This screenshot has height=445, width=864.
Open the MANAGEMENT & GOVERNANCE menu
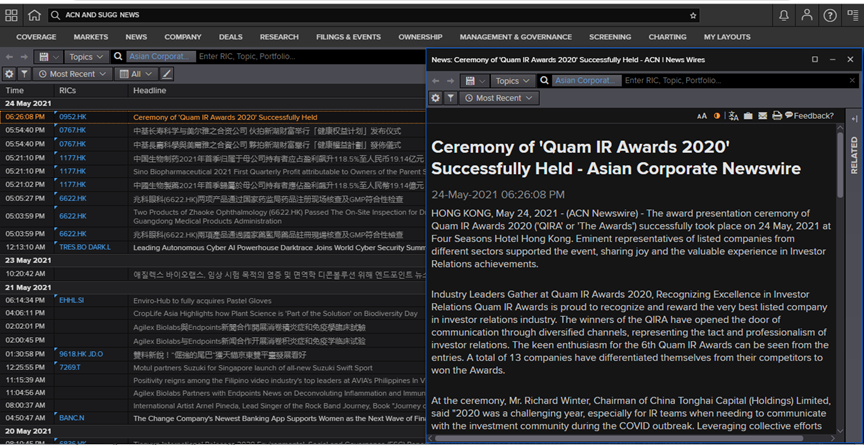(x=516, y=37)
